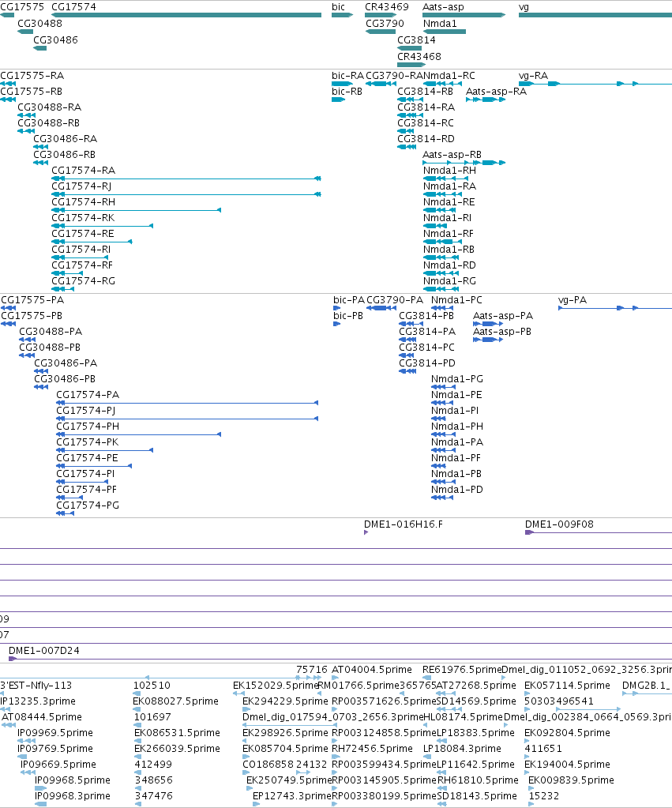Click the EK088027.5prime EST label
Screen dimensions: 672x808
coord(176,701)
